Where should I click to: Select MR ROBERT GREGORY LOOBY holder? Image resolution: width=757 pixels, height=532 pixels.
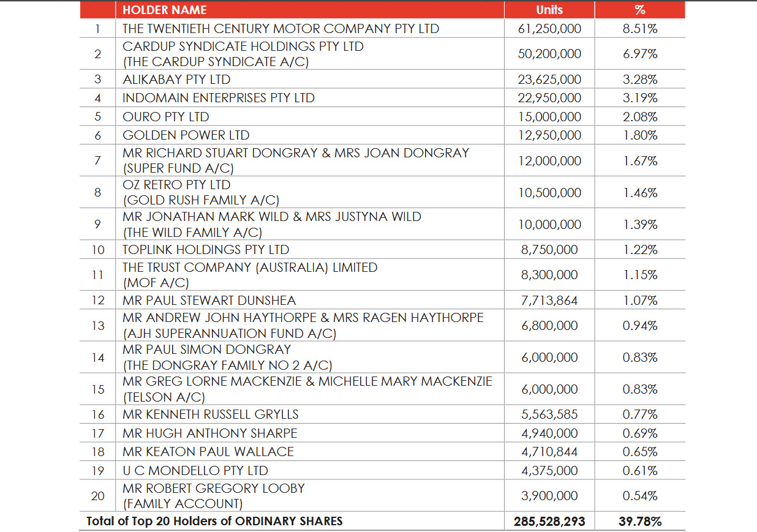point(214,489)
